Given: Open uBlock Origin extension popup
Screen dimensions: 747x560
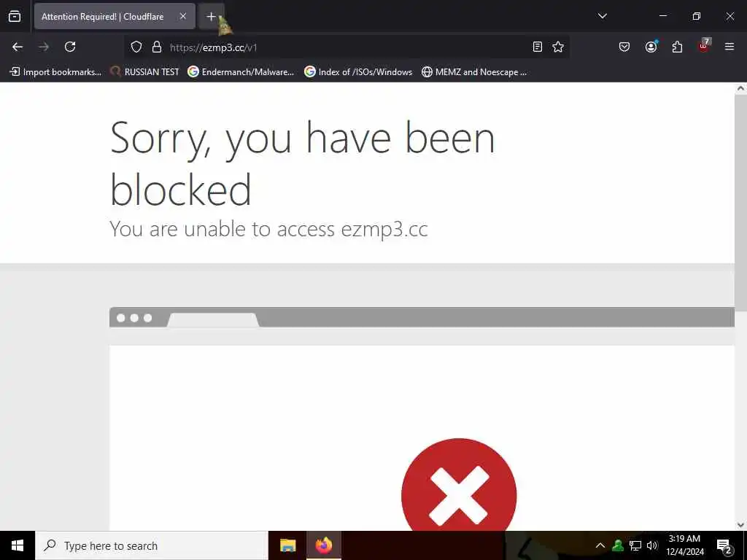Looking at the screenshot, I should click(704, 46).
